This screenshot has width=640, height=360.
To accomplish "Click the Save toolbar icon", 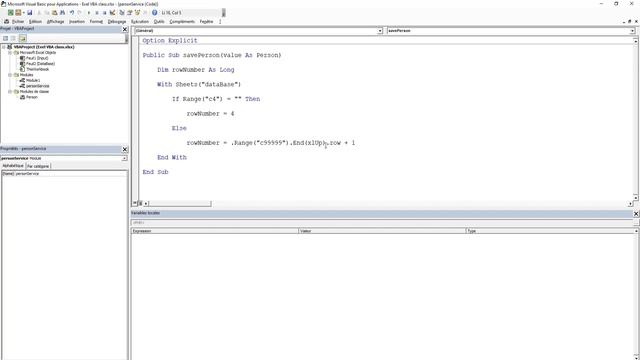I will pos(30,13).
